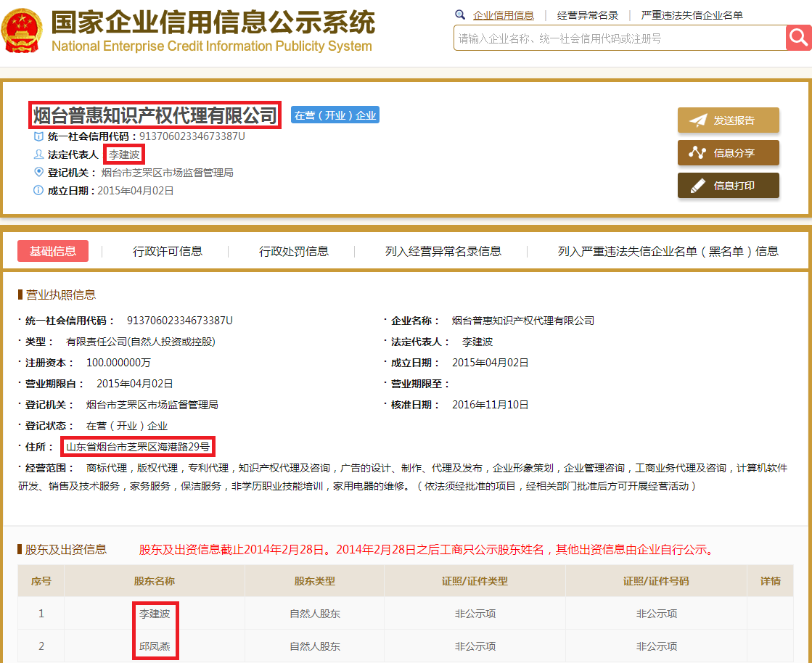812x663 pixels.
Task: Click the 详情 column header
Action: click(x=771, y=581)
